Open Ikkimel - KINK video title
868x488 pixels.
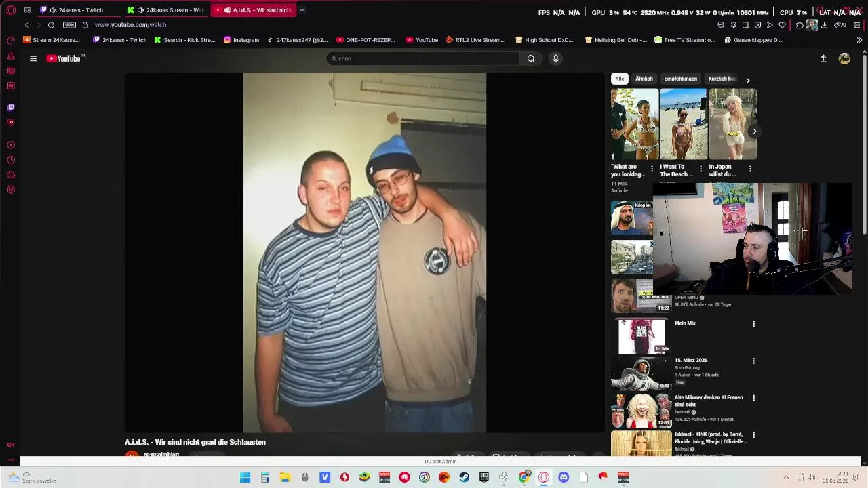pyautogui.click(x=710, y=438)
